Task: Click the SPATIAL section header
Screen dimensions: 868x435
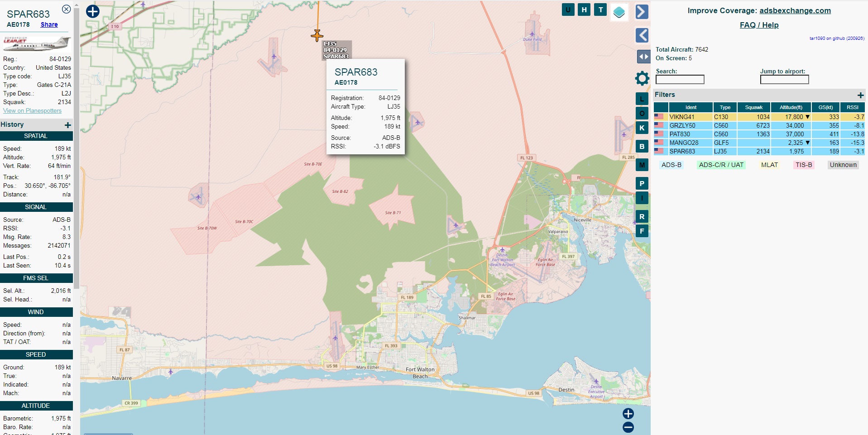Action: [36, 136]
